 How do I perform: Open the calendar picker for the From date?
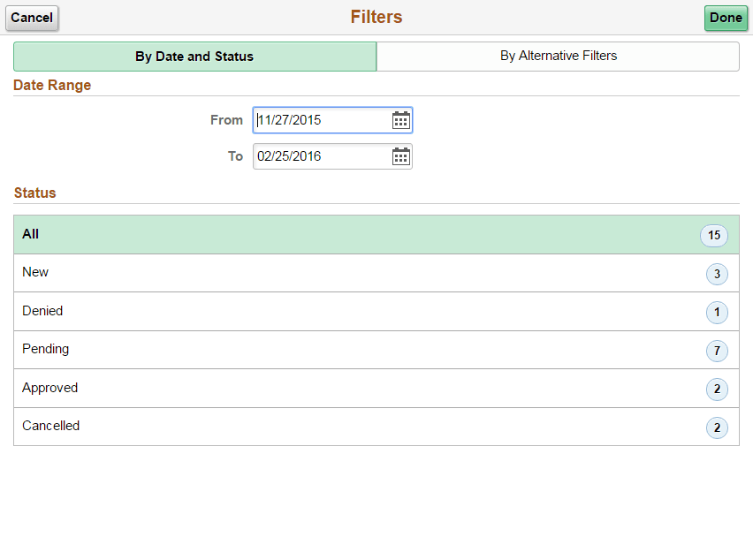[400, 120]
